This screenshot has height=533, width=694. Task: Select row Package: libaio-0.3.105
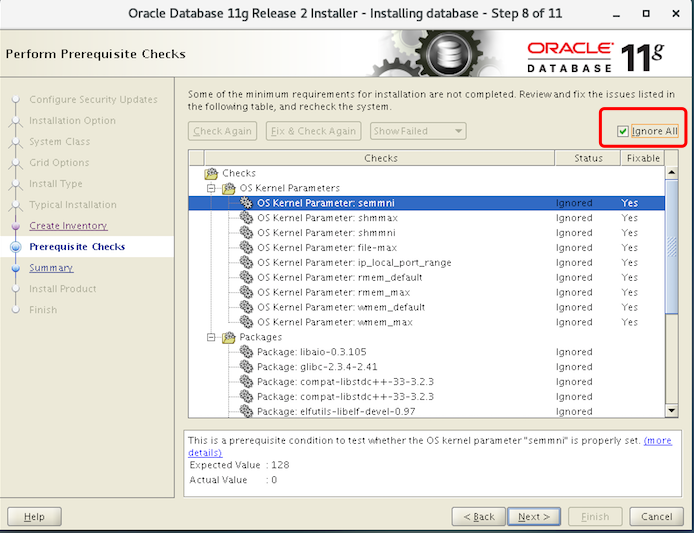(427, 352)
